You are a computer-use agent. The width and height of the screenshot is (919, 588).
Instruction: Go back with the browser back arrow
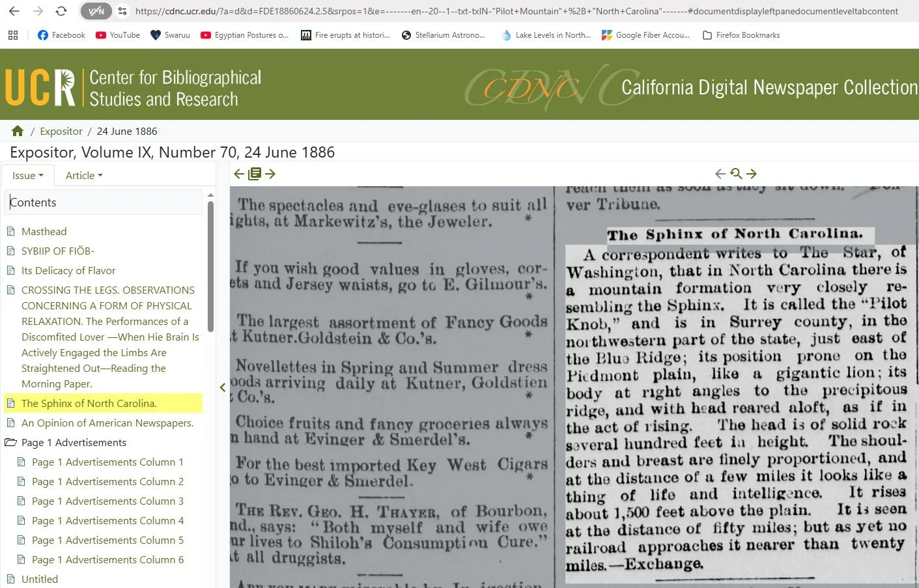(14, 11)
